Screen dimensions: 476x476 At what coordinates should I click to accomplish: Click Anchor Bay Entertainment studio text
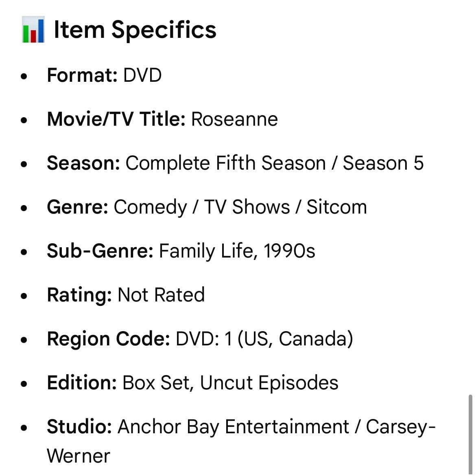coord(233,427)
